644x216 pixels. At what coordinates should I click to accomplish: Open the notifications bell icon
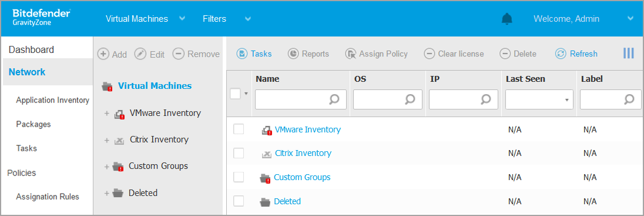coord(507,19)
